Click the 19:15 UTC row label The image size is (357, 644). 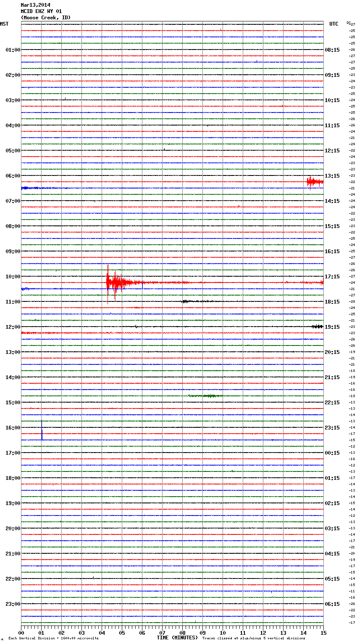(332, 327)
